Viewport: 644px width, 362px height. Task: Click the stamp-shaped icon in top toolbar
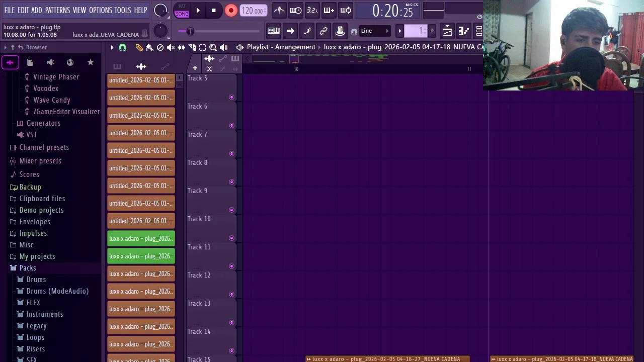pyautogui.click(x=340, y=31)
